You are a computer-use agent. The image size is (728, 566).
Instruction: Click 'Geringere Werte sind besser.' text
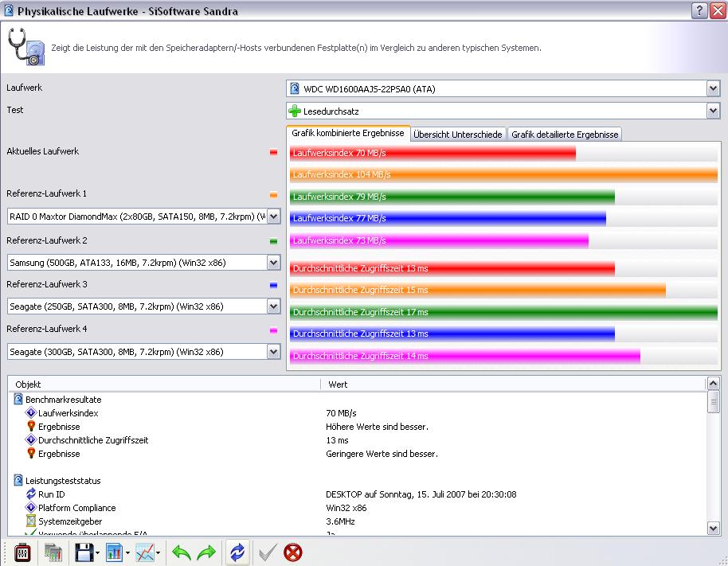382,454
